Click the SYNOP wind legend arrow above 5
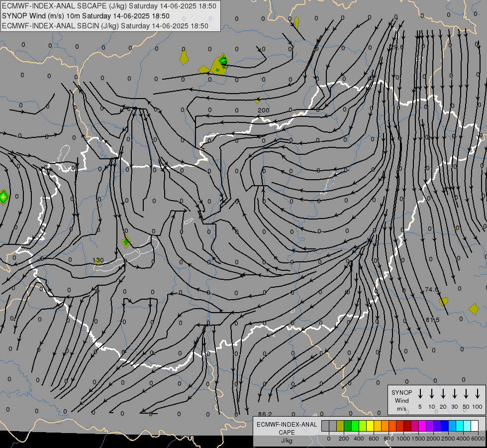Viewport: 487px width, 448px height. [x=420, y=394]
